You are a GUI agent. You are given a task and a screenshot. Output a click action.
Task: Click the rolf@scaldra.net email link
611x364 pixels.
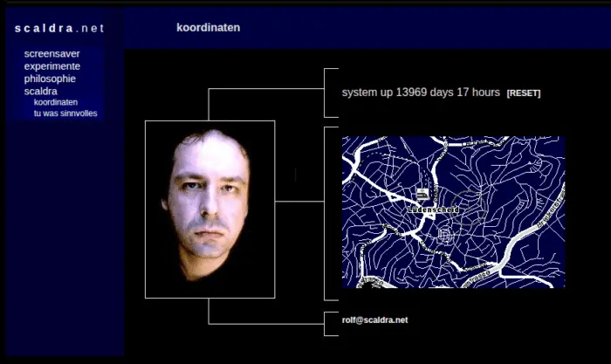(374, 320)
